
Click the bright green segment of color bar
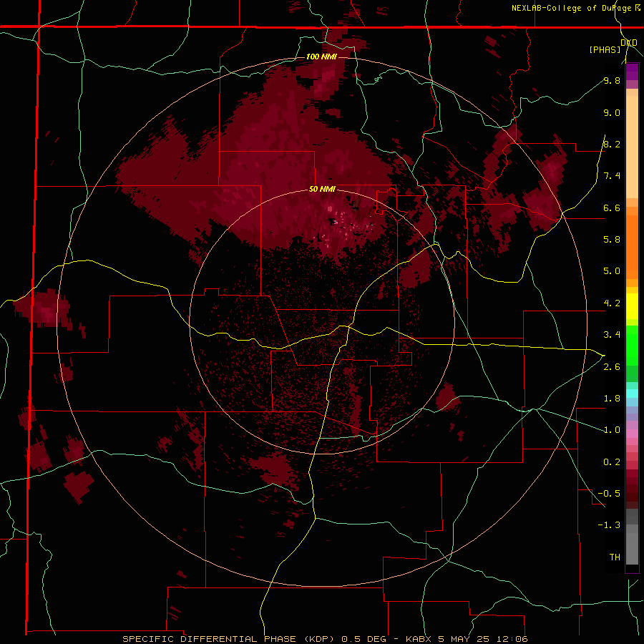(632, 346)
